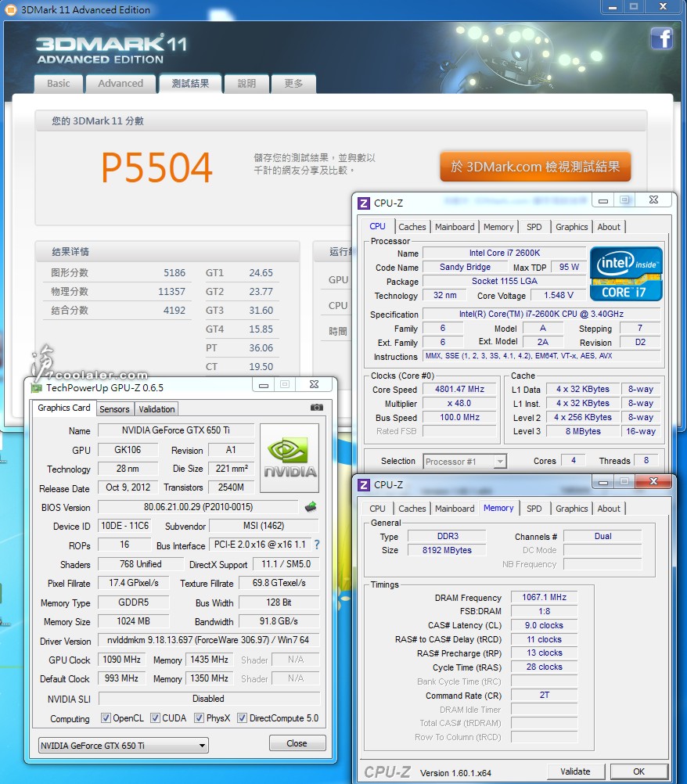Image resolution: width=687 pixels, height=784 pixels.
Task: Click the GPU Clock value 1090 MHz
Action: (121, 660)
